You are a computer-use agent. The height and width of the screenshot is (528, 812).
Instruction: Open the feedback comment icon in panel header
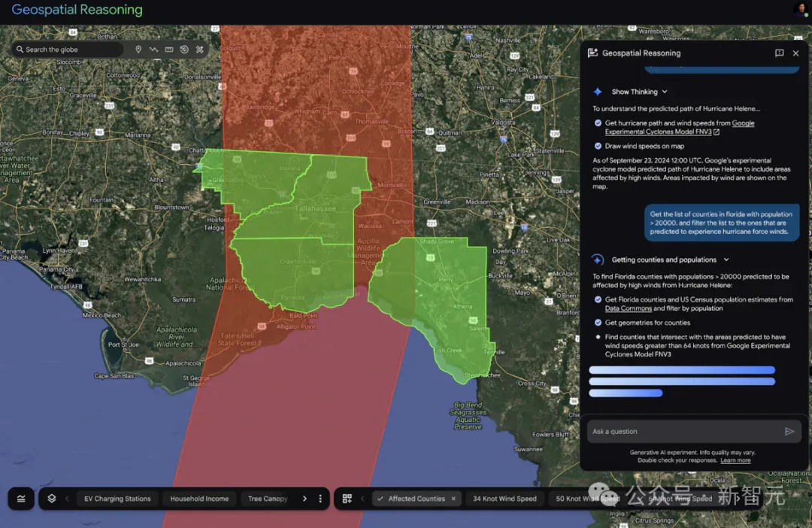pyautogui.click(x=779, y=53)
